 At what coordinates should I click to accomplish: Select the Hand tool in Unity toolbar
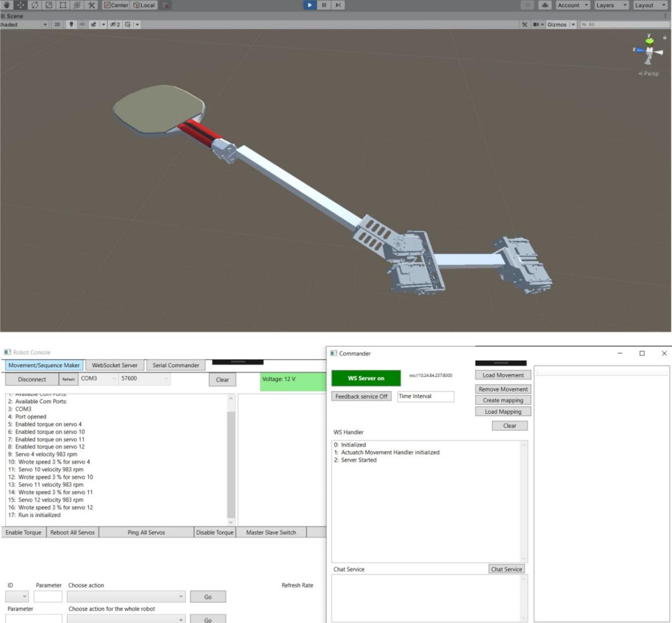7,5
